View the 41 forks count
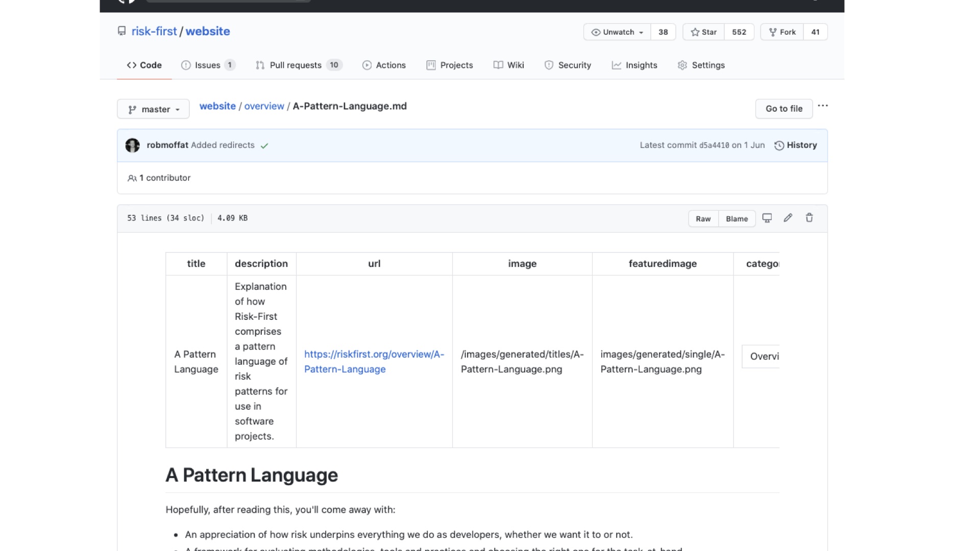Screen dimensions: 980x551 point(815,32)
